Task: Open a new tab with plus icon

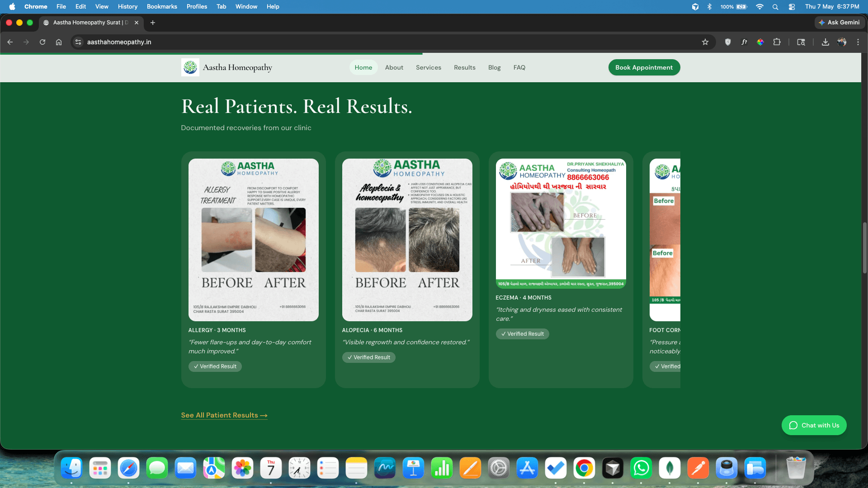Action: (153, 23)
